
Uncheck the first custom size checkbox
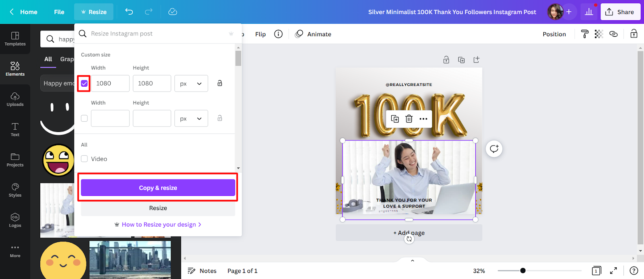pyautogui.click(x=84, y=83)
